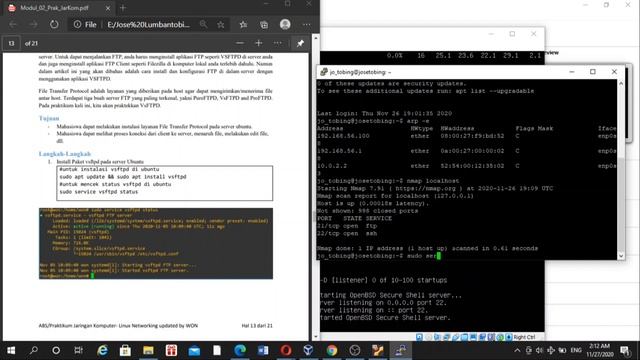Open File Explorer from taskbar
Screen dimensions: 640x360
148,350
